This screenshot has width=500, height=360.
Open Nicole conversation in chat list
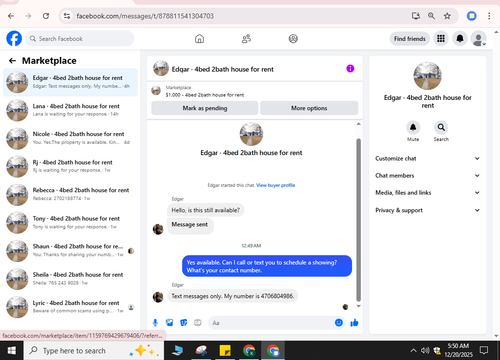[x=70, y=138]
